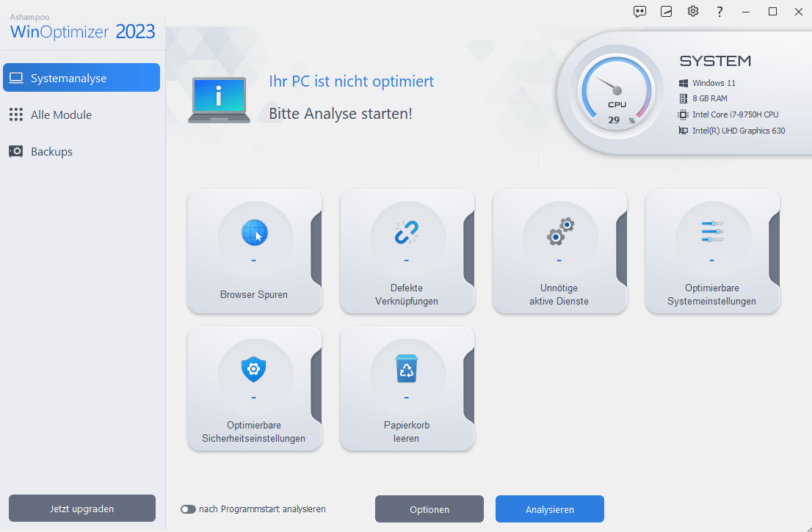Expand the Papierkorb leeren card side tab
Viewport: 812px width, 532px height.
(469, 388)
